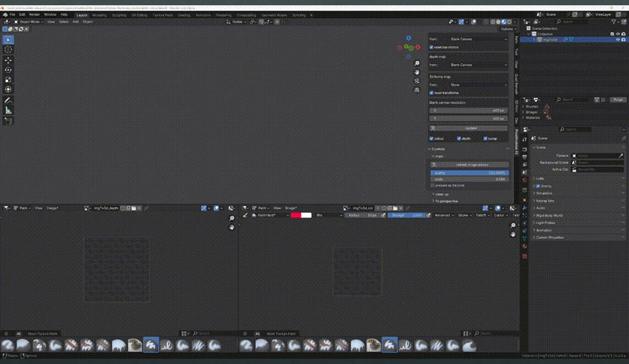629x364 pixels.
Task: Select the Scale tool
Action: 8,80
